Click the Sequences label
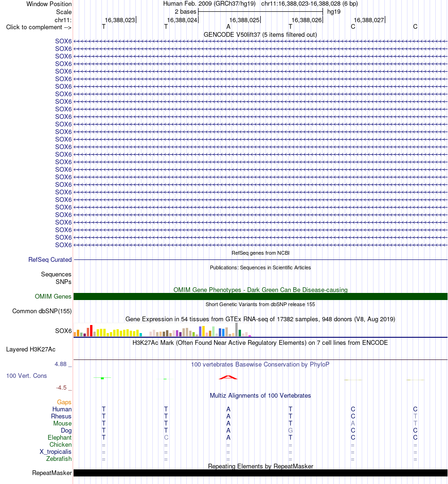 tap(56, 274)
